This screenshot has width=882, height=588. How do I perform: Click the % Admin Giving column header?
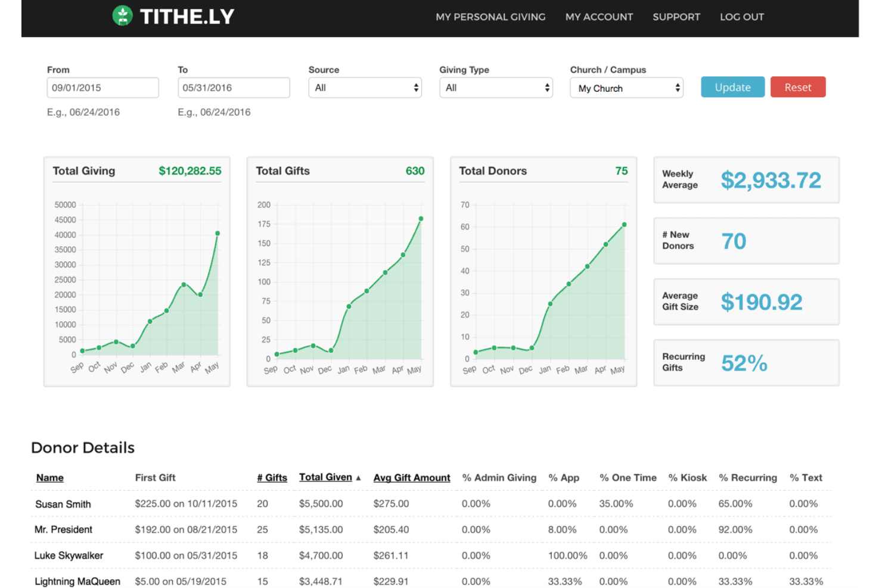(x=499, y=478)
